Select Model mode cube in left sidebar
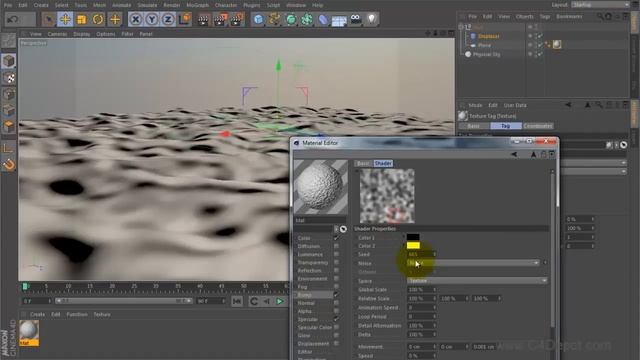640x360 pixels. click(9, 61)
